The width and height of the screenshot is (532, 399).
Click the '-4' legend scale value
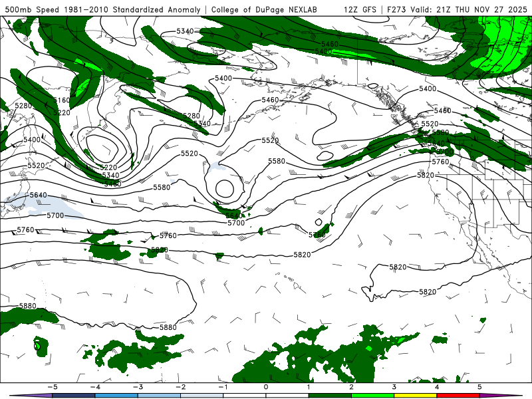(x=95, y=387)
